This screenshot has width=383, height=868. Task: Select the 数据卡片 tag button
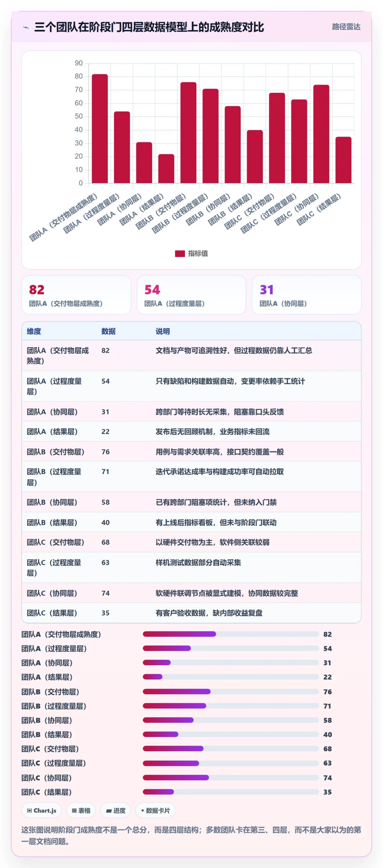155,810
